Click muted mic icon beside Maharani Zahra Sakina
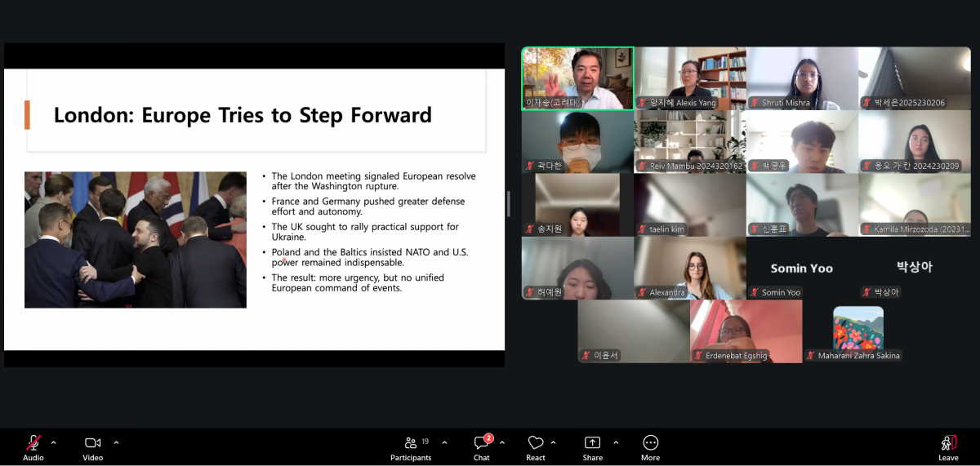The height and width of the screenshot is (466, 980). coord(811,356)
